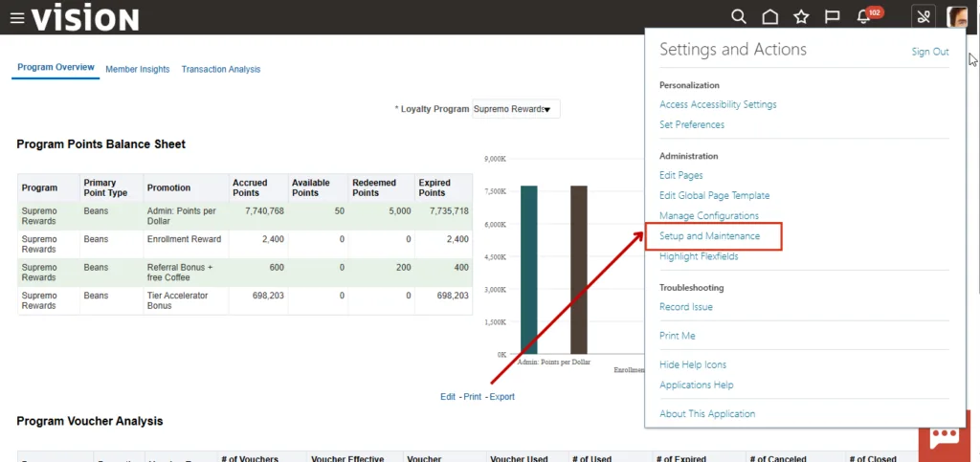Open the hamburger navigator menu
The height and width of the screenshot is (462, 980).
16,17
